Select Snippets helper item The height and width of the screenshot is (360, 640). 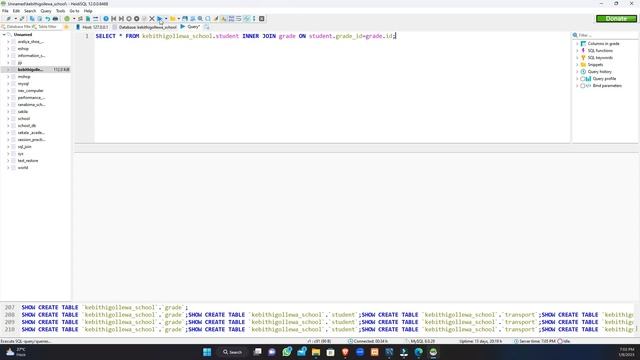(595, 64)
